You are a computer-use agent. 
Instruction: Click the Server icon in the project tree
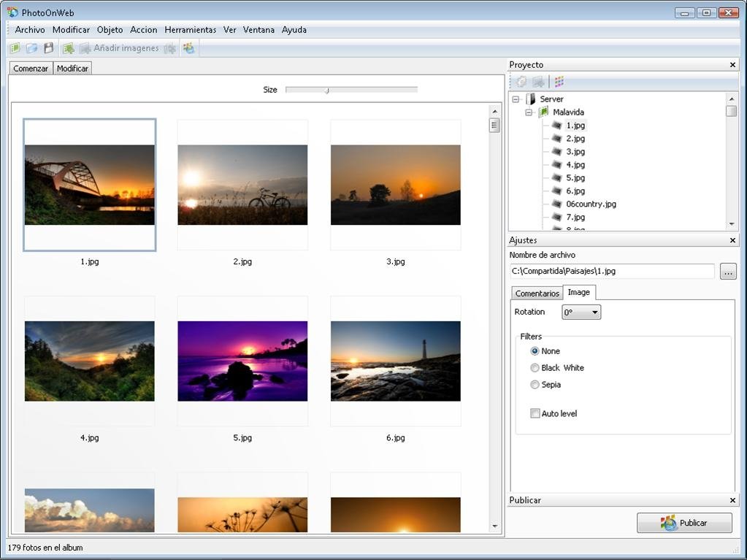point(531,99)
